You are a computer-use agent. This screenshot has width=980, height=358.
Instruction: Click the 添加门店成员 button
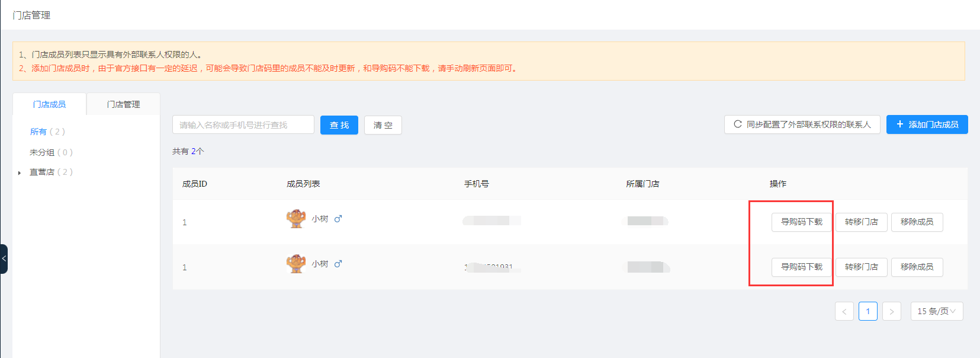coord(927,124)
